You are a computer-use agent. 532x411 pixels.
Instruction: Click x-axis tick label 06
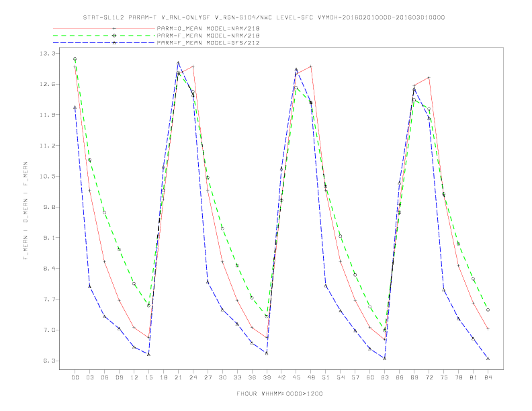[x=105, y=377]
